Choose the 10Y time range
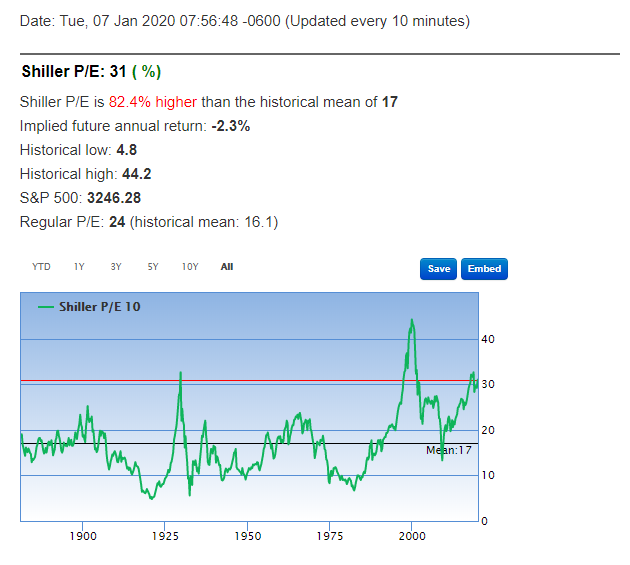The width and height of the screenshot is (630, 565). tap(190, 267)
